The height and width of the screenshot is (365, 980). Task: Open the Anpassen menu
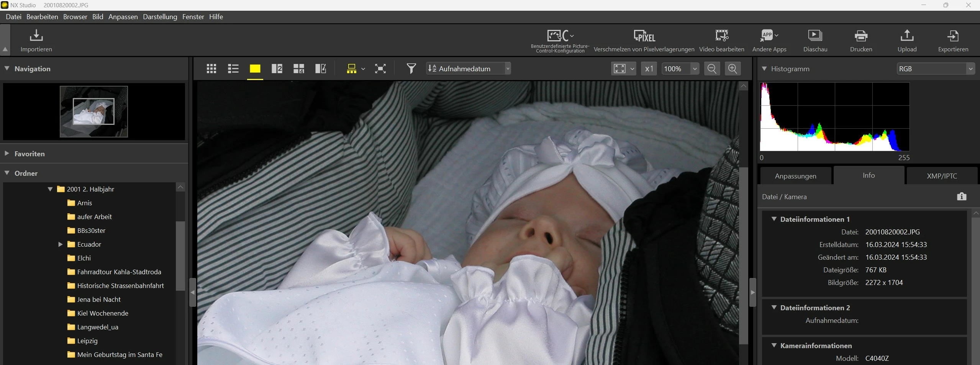point(123,17)
